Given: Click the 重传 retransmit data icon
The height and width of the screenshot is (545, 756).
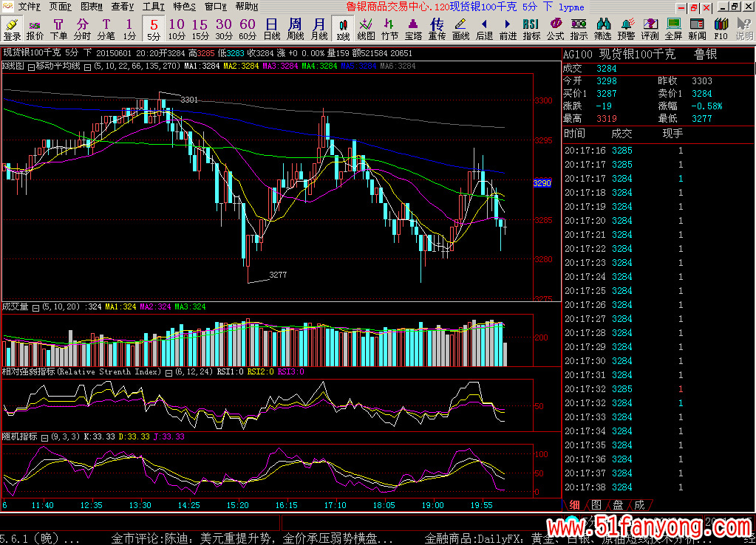Looking at the screenshot, I should coord(437,29).
